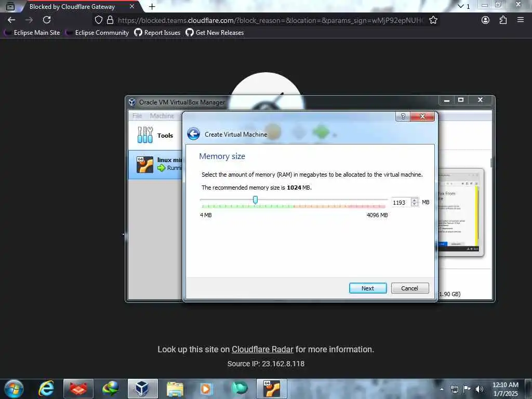Decrease memory with the spinner down arrow
This screenshot has width=532, height=399.
[414, 204]
